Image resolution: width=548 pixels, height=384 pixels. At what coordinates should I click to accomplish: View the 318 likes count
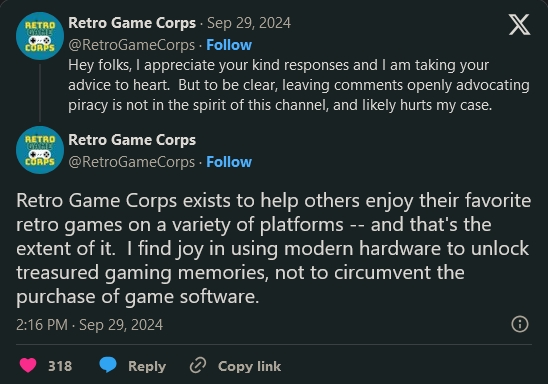pyautogui.click(x=60, y=366)
